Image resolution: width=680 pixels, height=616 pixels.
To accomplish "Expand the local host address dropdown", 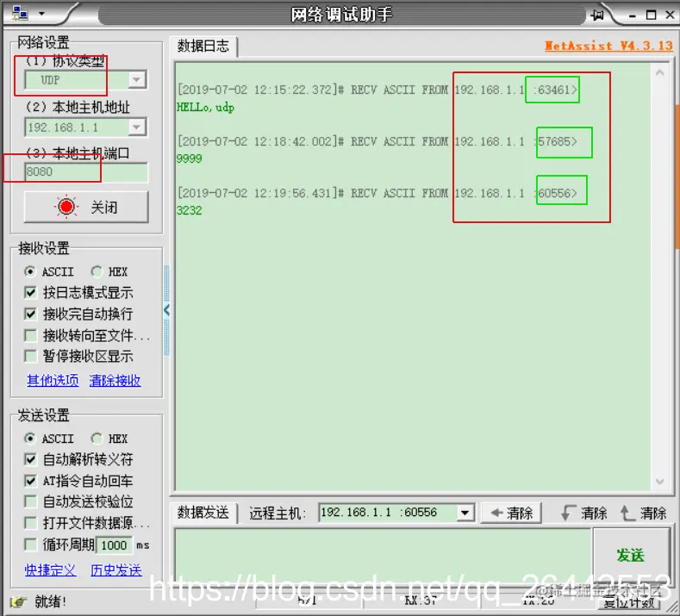I will 137,127.
